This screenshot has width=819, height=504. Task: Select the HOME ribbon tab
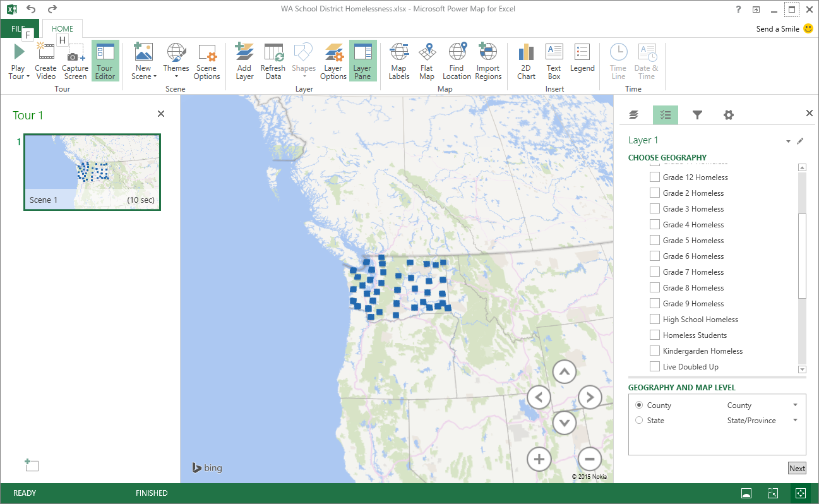[63, 29]
